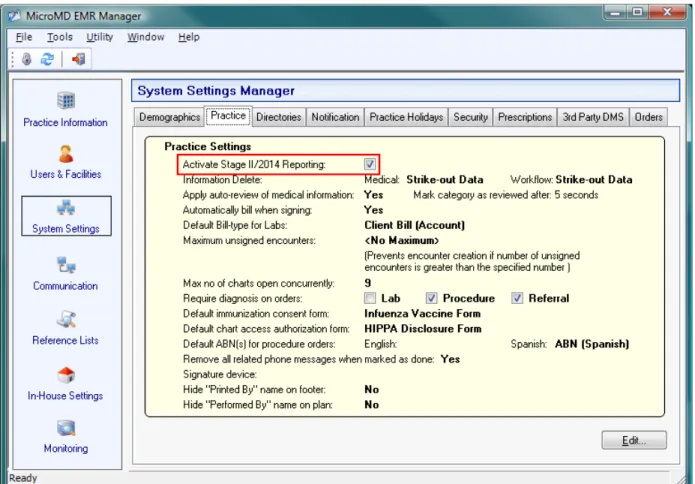The width and height of the screenshot is (695, 484).
Task: Toggle the Referral diagnosis checkbox
Action: point(517,298)
